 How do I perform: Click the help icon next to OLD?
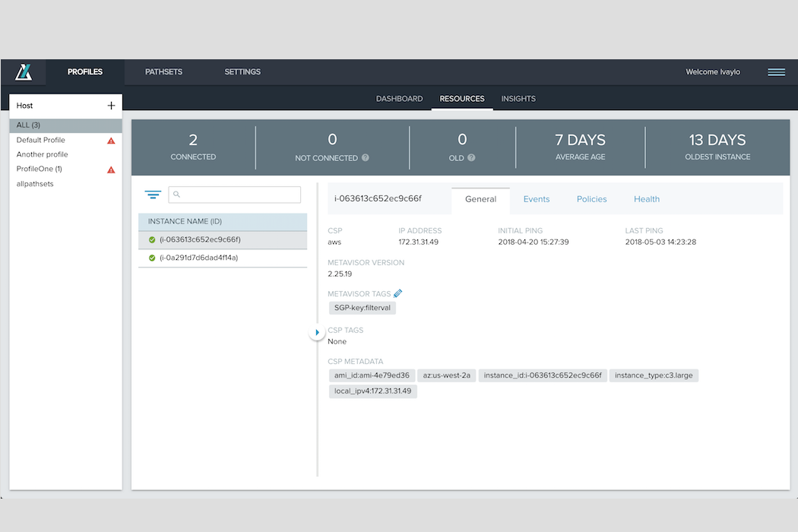pyautogui.click(x=471, y=158)
